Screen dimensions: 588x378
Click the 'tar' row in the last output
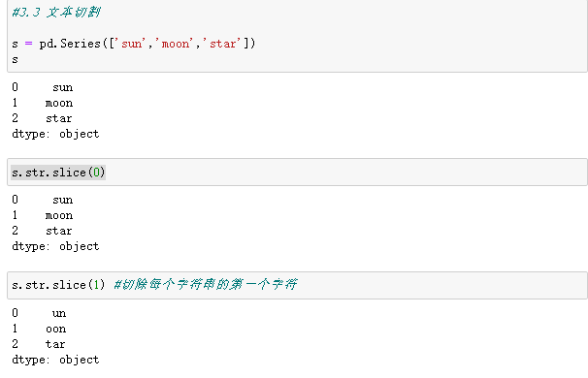(39, 344)
